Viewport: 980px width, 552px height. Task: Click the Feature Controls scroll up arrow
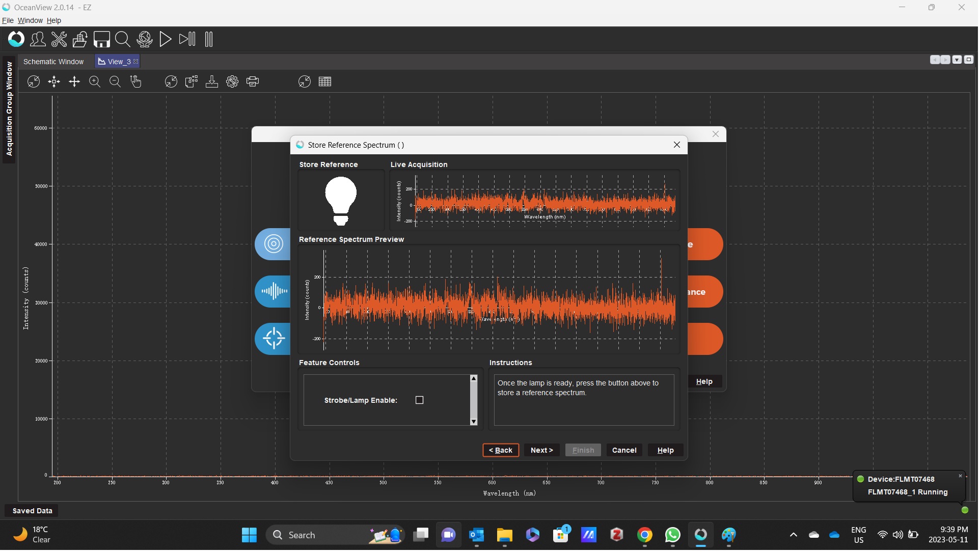[x=475, y=379]
